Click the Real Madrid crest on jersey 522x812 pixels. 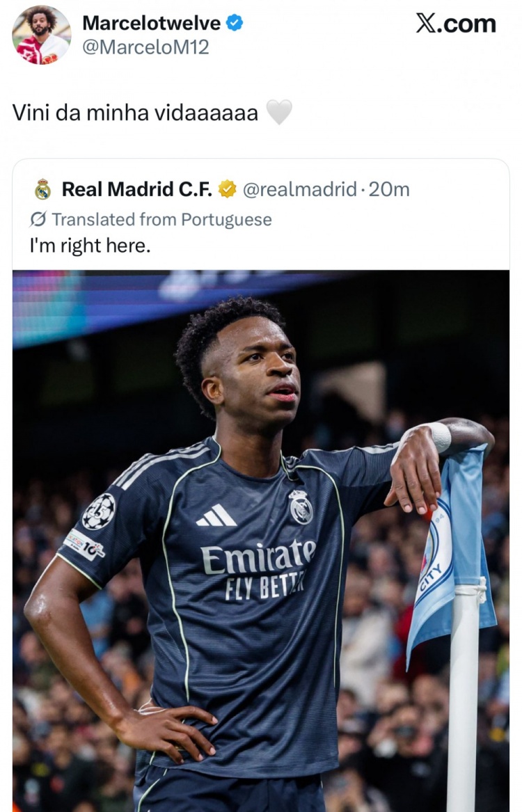301,507
